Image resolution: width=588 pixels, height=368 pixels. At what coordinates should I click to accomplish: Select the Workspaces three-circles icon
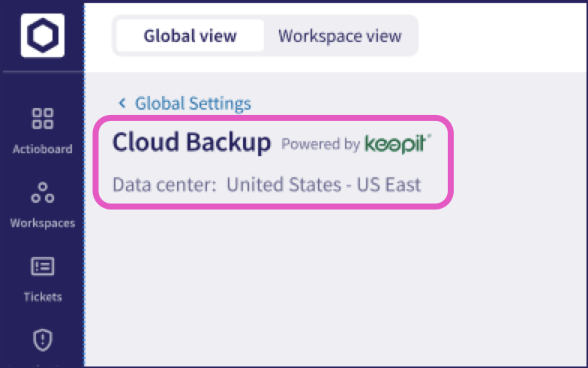(42, 192)
